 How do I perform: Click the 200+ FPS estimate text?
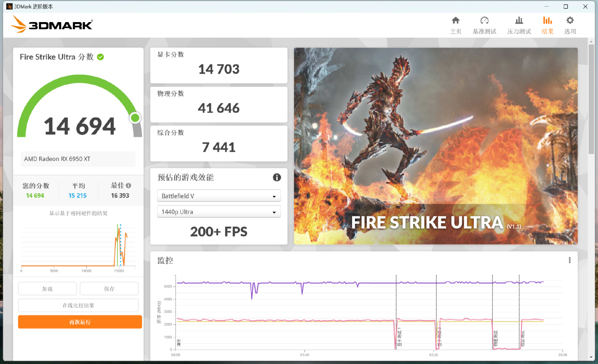point(219,232)
